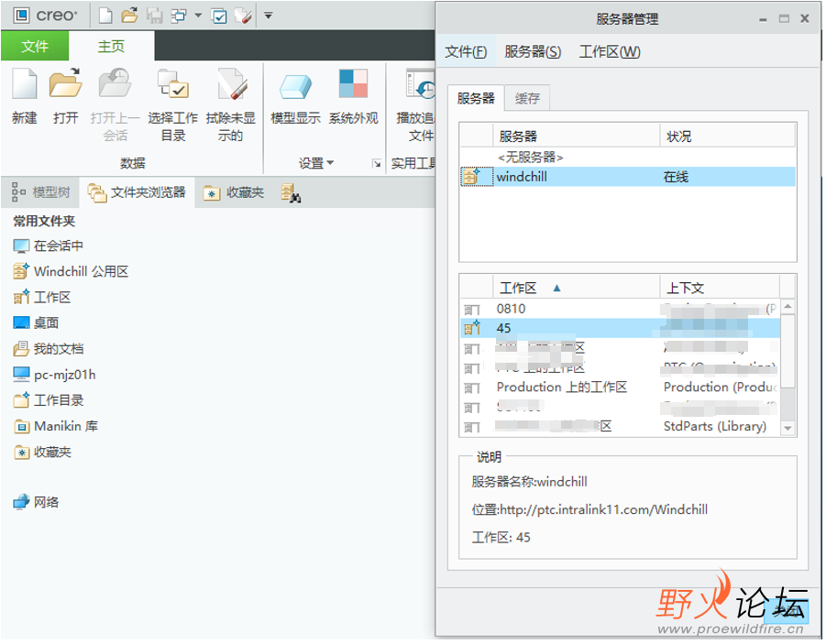
Task: Click 系统外观 ribbon button
Action: click(x=354, y=97)
